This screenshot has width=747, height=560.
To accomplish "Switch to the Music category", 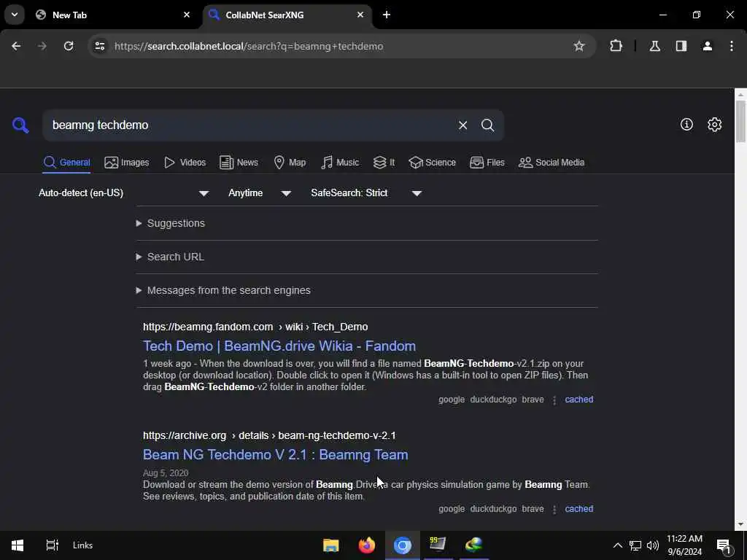I will coord(340,163).
